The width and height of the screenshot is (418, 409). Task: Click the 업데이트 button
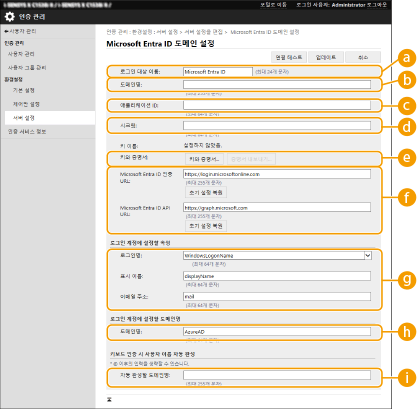pos(326,57)
